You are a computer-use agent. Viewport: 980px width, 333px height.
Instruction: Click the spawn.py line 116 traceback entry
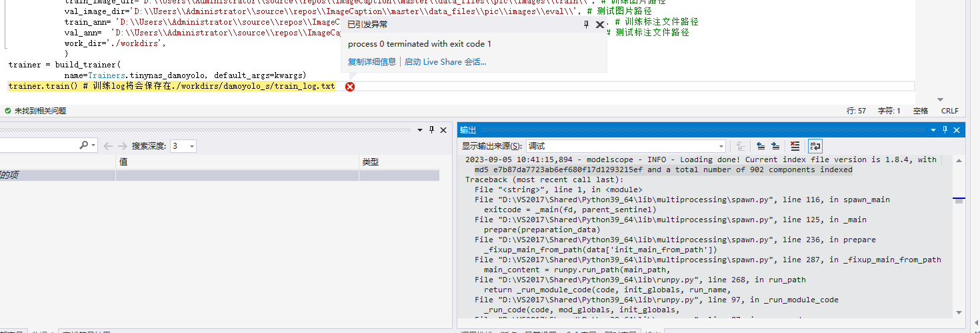(x=682, y=200)
